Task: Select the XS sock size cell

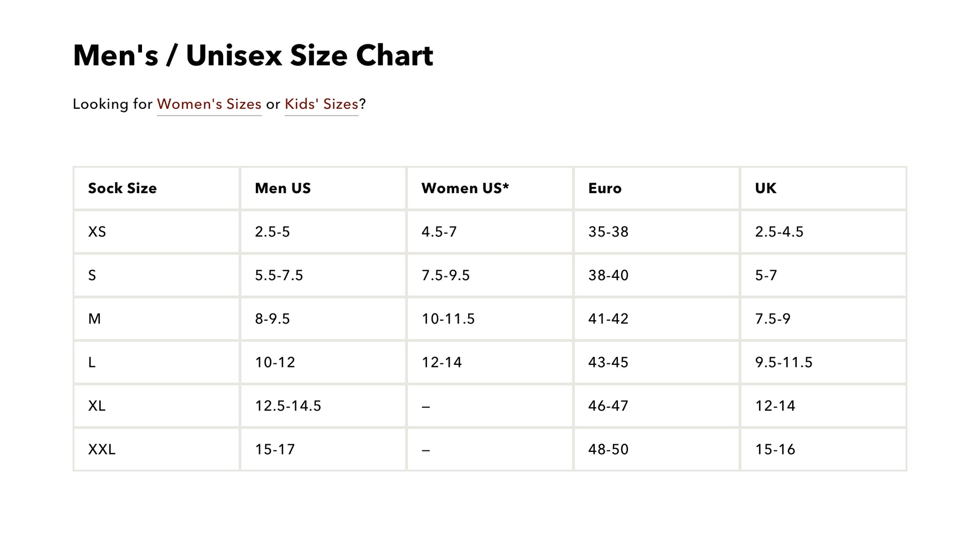Action: point(97,232)
